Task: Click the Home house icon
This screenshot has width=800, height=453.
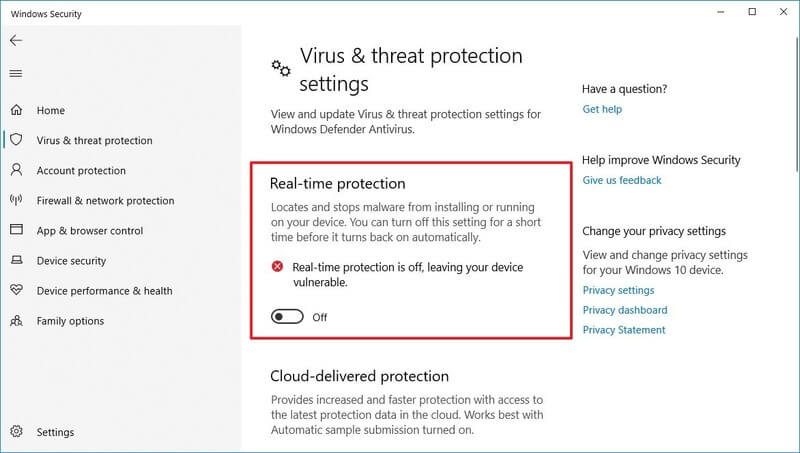Action: [16, 110]
